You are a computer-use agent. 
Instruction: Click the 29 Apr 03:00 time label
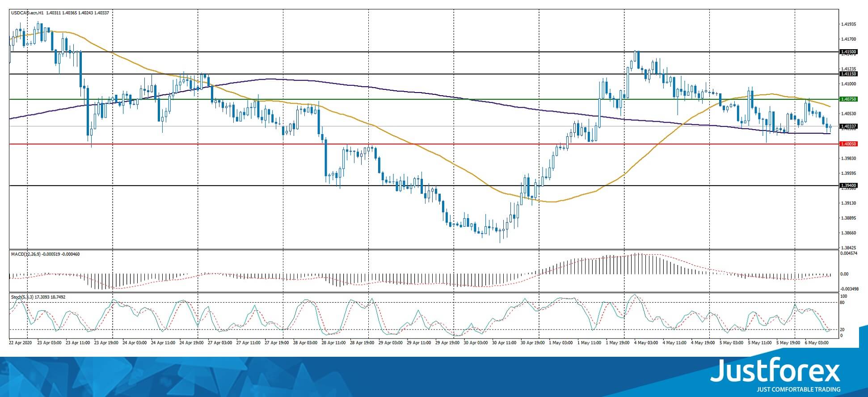point(391,343)
